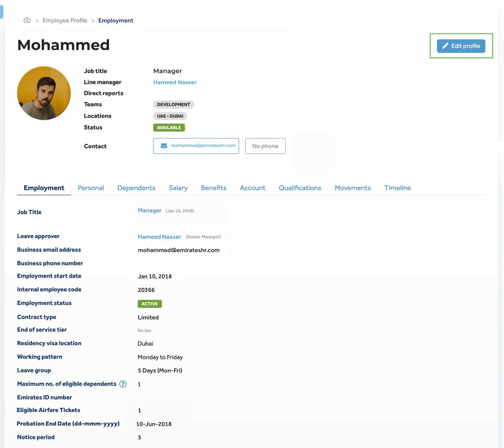Click the mohammed@emirateshr.com contact button
504x448 pixels.
(196, 146)
